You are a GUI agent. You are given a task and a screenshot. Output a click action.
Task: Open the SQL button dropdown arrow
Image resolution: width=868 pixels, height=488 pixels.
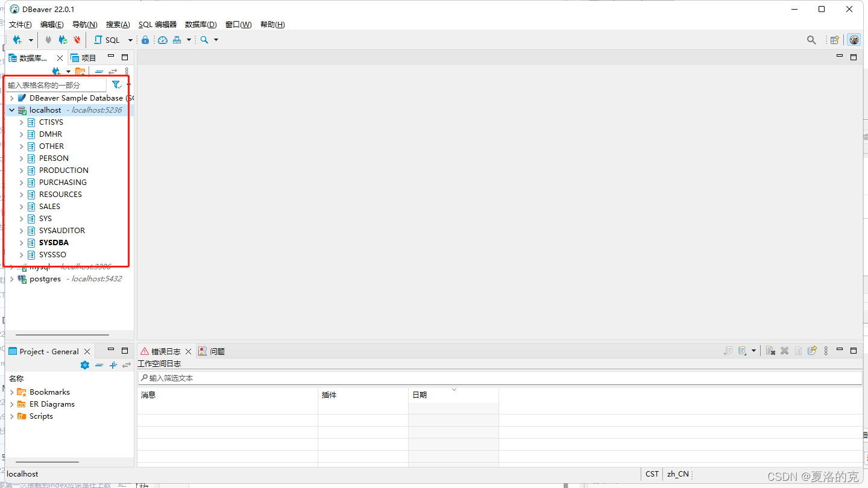[130, 40]
